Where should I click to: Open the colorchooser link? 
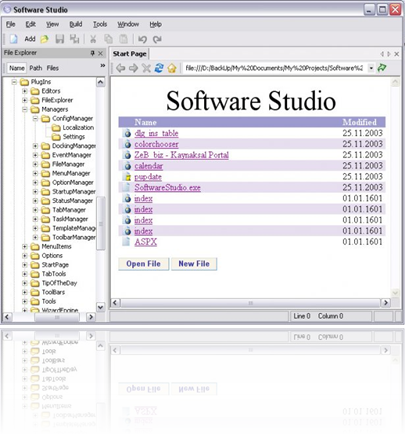click(x=156, y=144)
